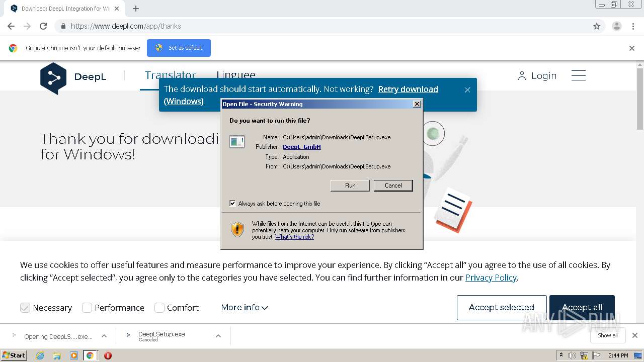Click the Chrome taskbar icon

[x=90, y=355]
